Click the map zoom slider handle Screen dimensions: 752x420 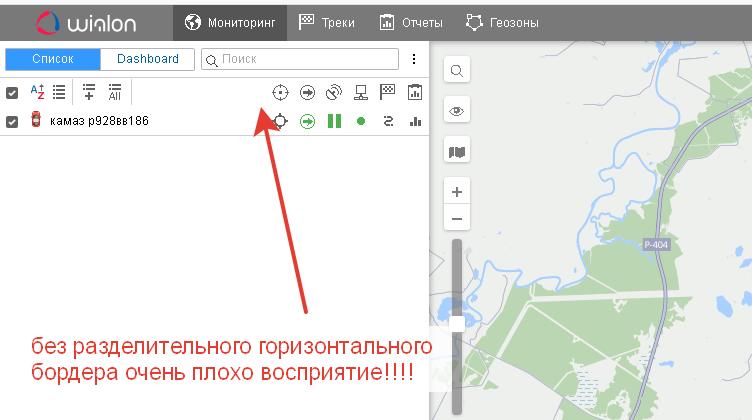(x=457, y=322)
